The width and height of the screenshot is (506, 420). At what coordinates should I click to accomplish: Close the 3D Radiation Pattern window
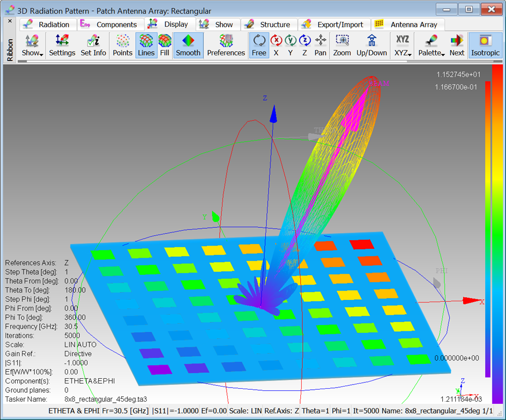pyautogui.click(x=491, y=9)
